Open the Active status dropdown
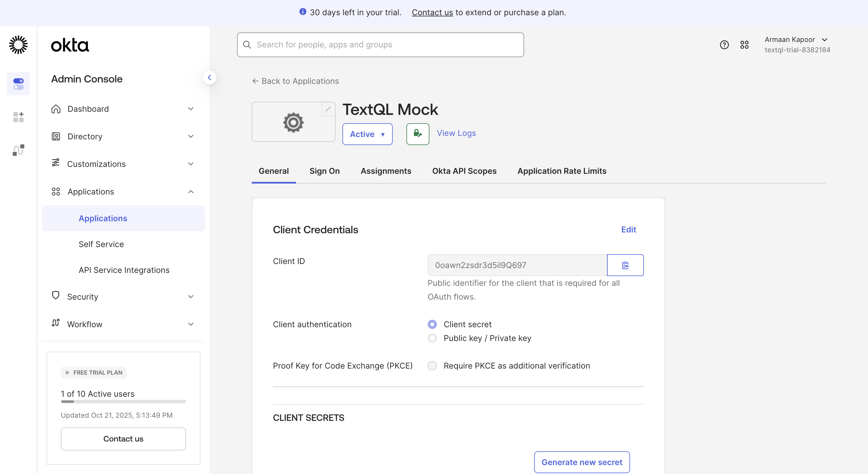Image resolution: width=868 pixels, height=474 pixels. click(x=367, y=134)
